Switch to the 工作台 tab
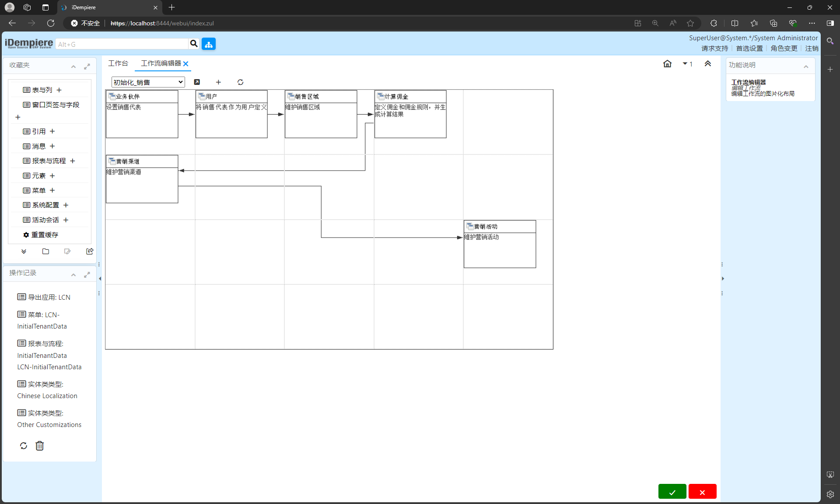 (118, 63)
